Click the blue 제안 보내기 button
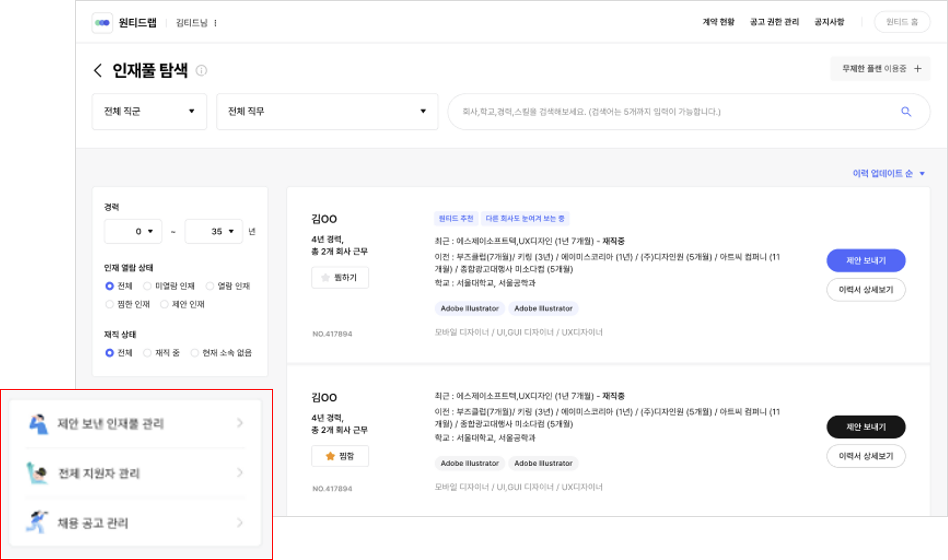The height and width of the screenshot is (560, 948). click(866, 260)
